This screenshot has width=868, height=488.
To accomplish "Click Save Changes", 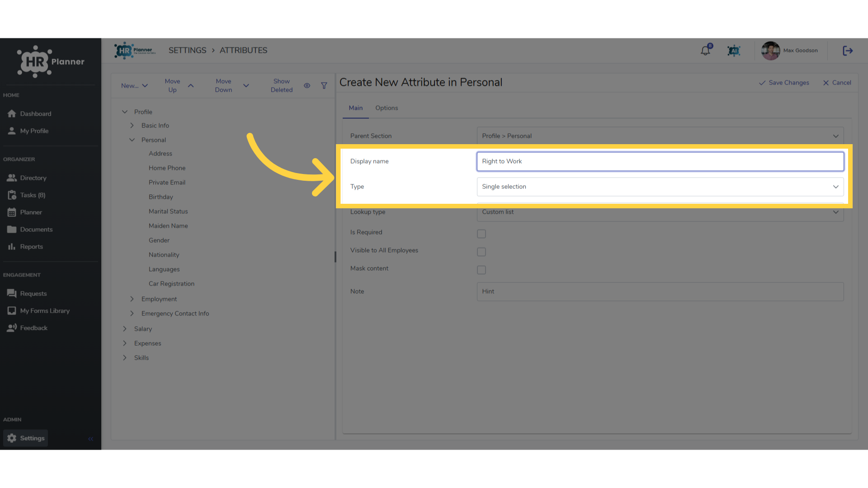I will click(x=784, y=83).
